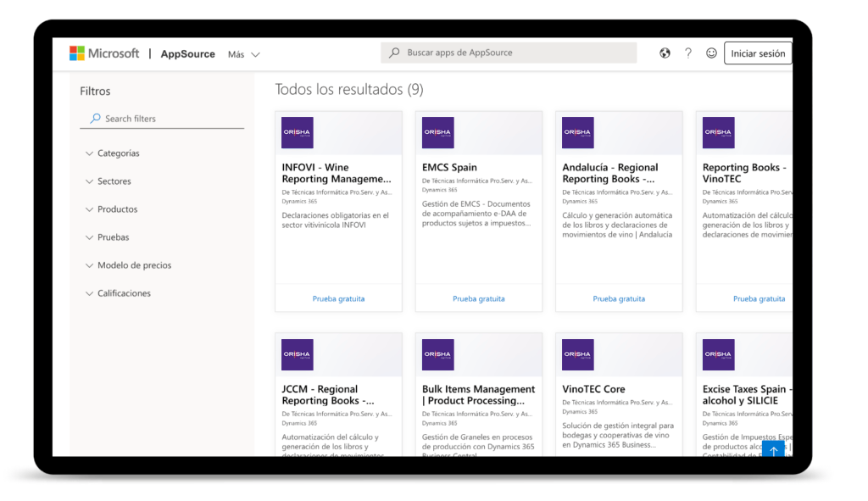Click the magnifier icon in the AppSource search bar
Screen dimensions: 868x501
point(392,53)
